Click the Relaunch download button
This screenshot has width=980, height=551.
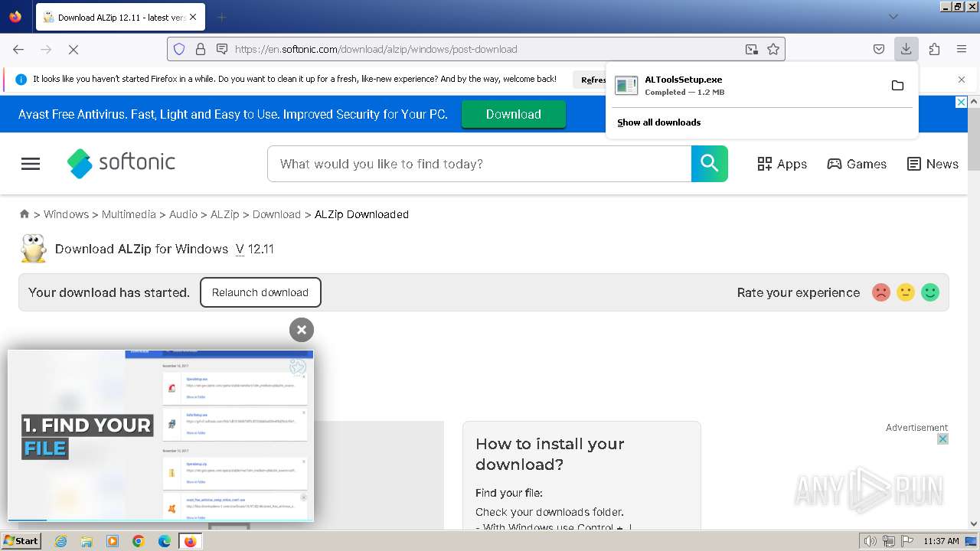point(260,292)
